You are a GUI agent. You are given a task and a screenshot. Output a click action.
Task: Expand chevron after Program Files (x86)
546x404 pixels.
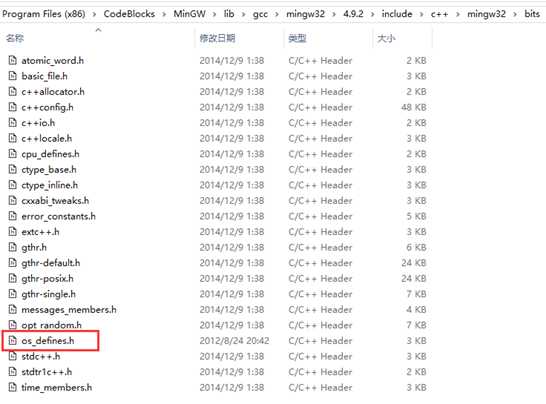pos(94,15)
